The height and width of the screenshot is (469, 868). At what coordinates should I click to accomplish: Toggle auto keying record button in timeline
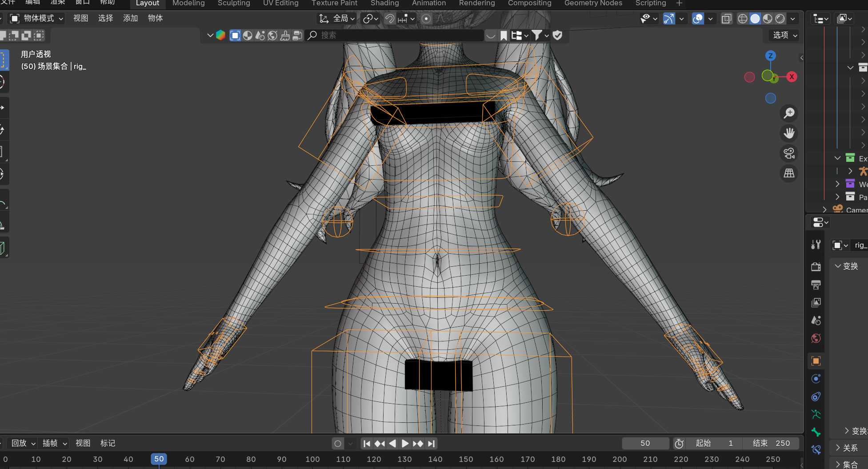(338, 444)
